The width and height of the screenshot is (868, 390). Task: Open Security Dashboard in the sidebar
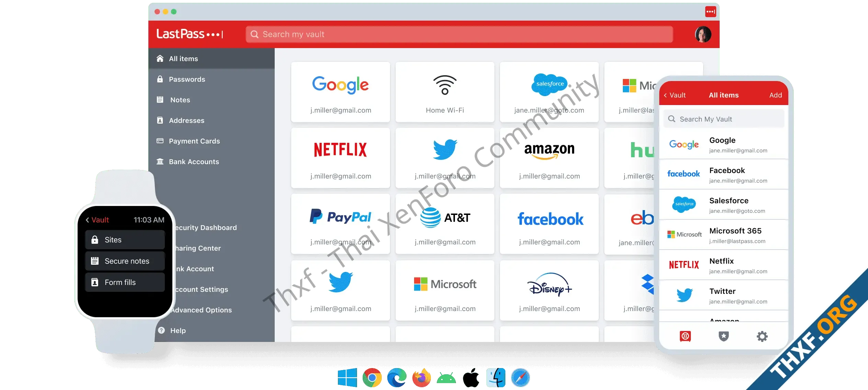coord(206,228)
